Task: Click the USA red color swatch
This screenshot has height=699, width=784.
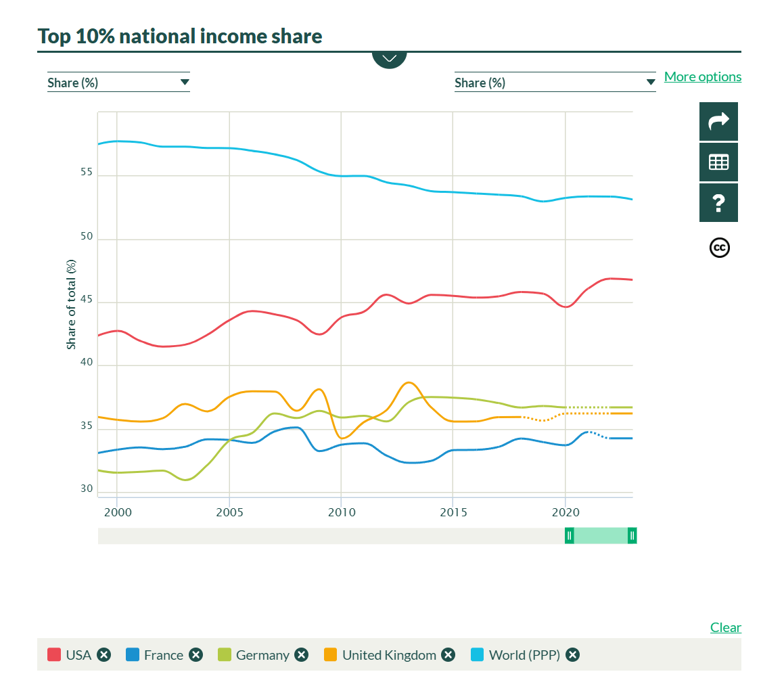Action: pyautogui.click(x=54, y=655)
